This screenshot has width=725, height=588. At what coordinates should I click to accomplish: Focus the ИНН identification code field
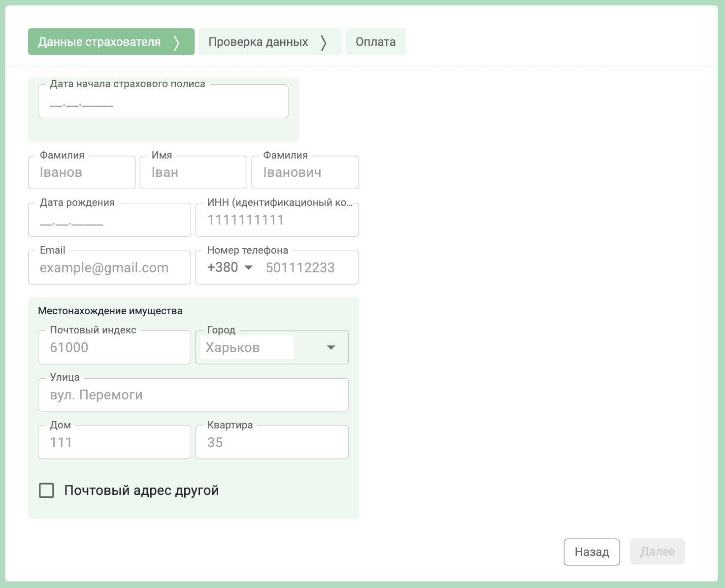277,220
